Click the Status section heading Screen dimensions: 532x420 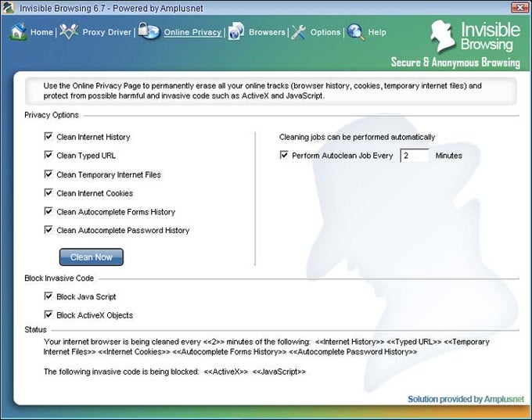coord(36,330)
